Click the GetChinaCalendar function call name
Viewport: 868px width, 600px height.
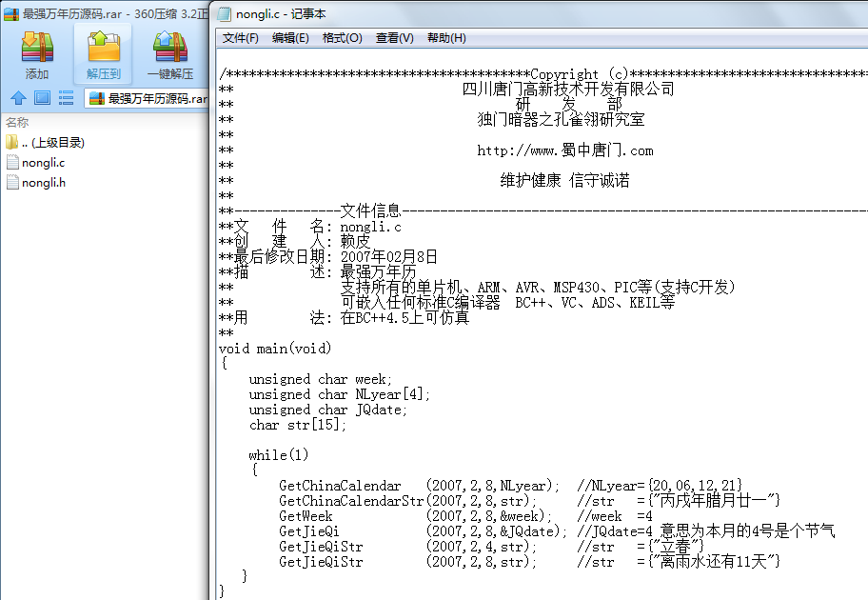point(340,486)
